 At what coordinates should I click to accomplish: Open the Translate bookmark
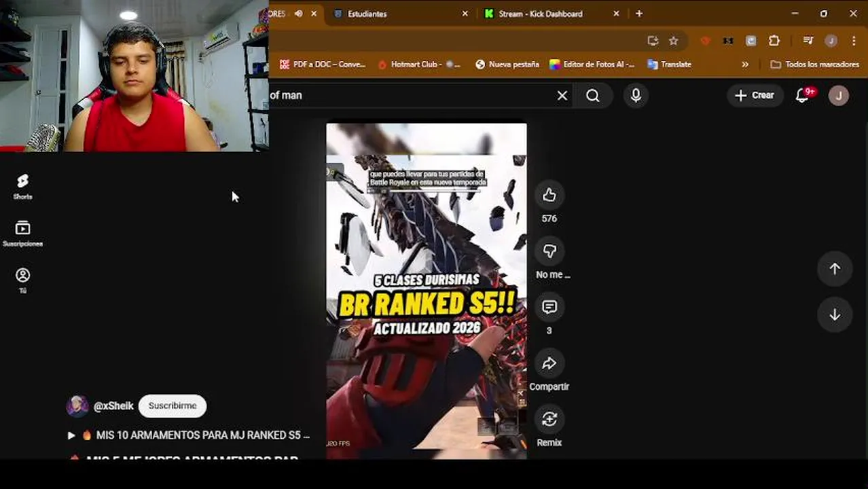coord(669,65)
